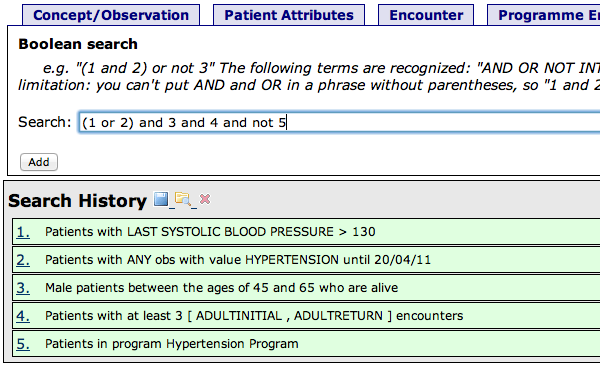The height and width of the screenshot is (367, 600).
Task: Select the Hypertension Program history row
Action: tap(306, 344)
